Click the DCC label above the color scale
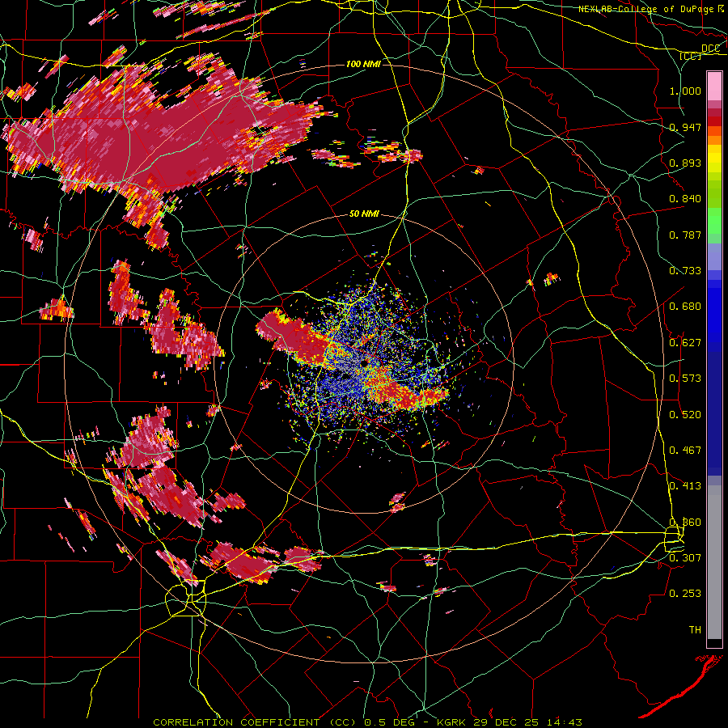This screenshot has height=728, width=728. pos(710,49)
